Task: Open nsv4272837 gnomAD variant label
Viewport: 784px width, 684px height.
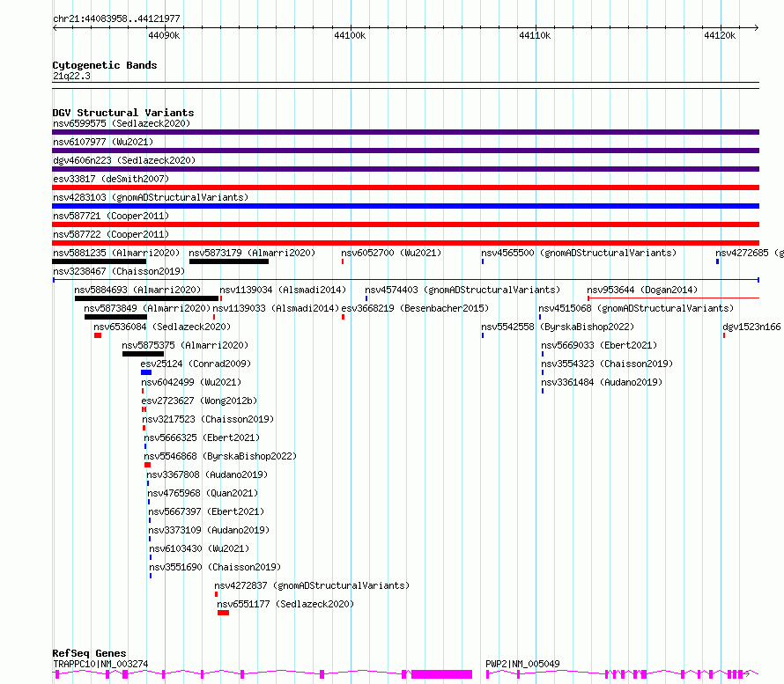Action: click(x=312, y=585)
